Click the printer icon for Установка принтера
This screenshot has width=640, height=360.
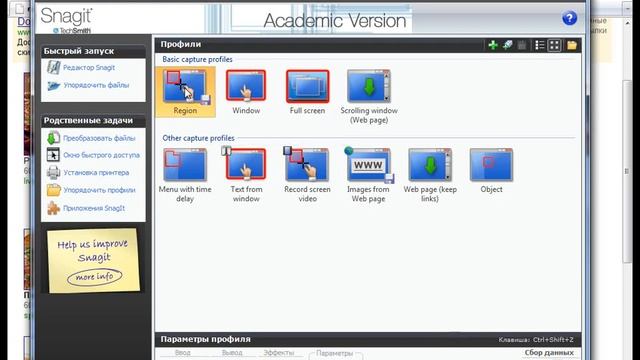click(x=53, y=173)
